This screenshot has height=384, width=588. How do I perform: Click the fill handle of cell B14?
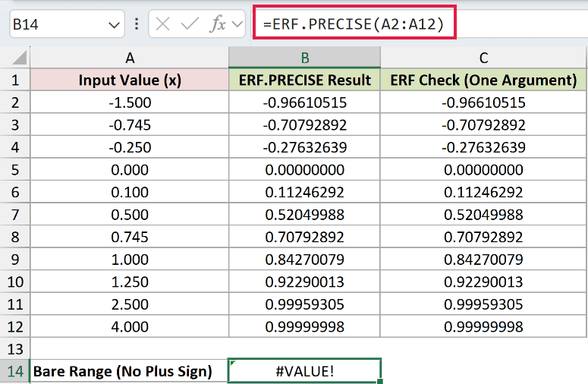(x=380, y=382)
